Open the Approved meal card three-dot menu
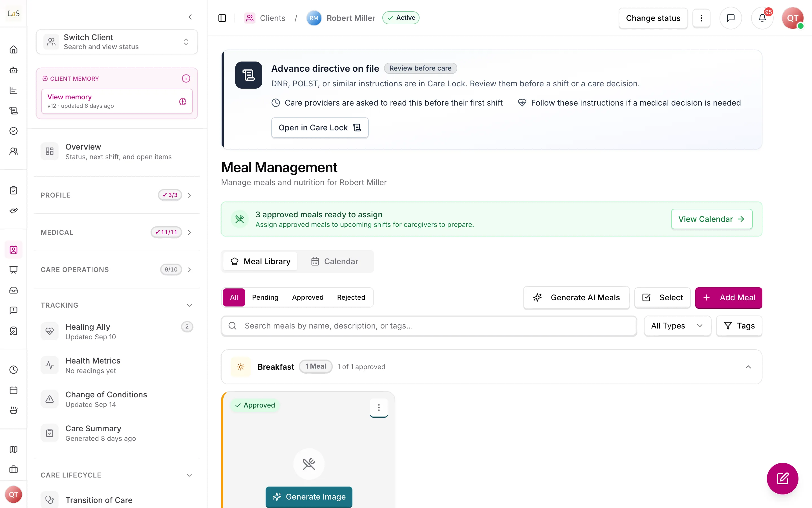Viewport: 812px width, 508px height. point(379,407)
